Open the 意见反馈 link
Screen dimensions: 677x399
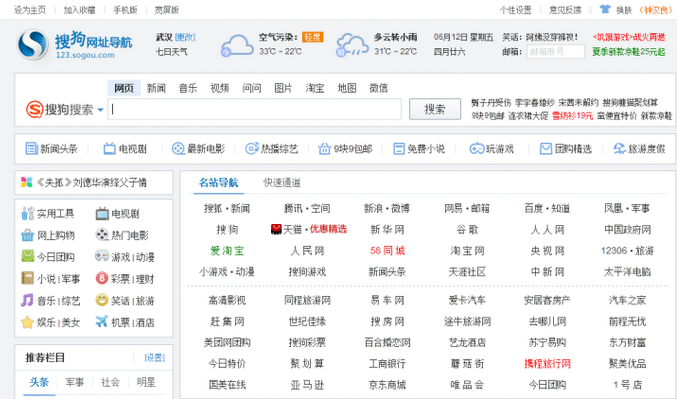565,10
